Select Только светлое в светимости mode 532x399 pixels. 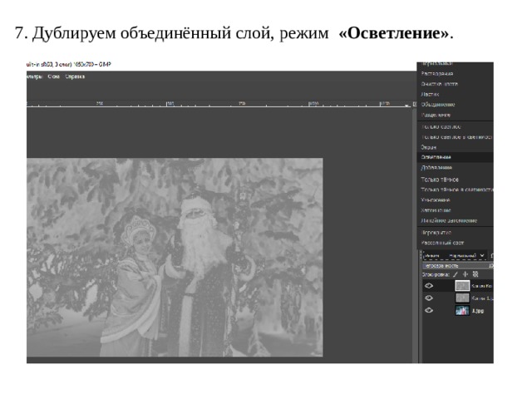(455, 137)
